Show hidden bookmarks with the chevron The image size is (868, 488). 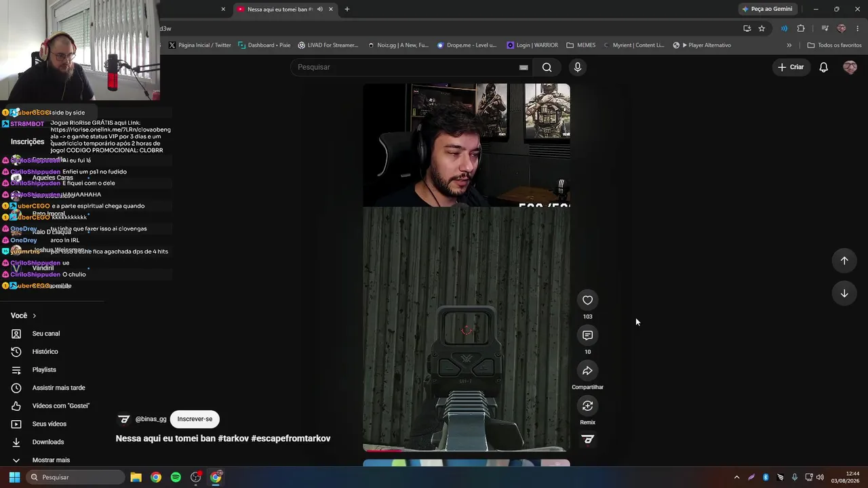pyautogui.click(x=789, y=45)
